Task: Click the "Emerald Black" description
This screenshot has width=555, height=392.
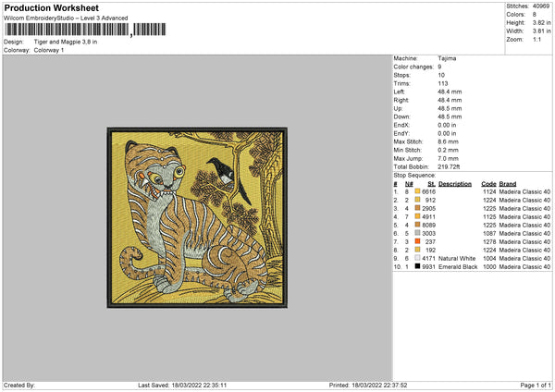Action: 458,267
